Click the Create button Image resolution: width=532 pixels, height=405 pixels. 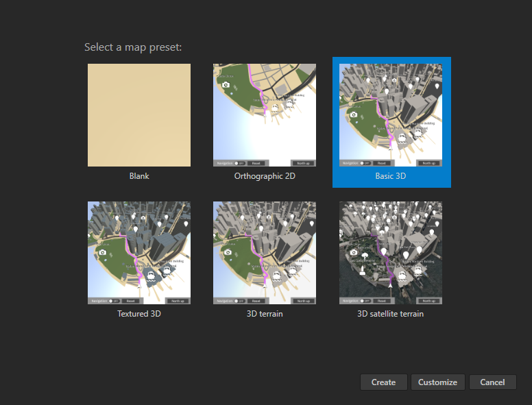383,382
